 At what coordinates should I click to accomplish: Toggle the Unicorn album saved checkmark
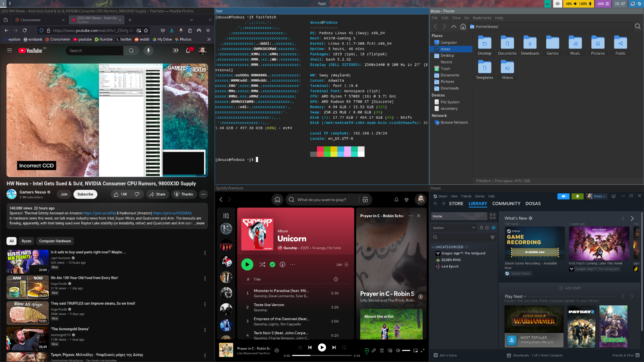(x=272, y=264)
